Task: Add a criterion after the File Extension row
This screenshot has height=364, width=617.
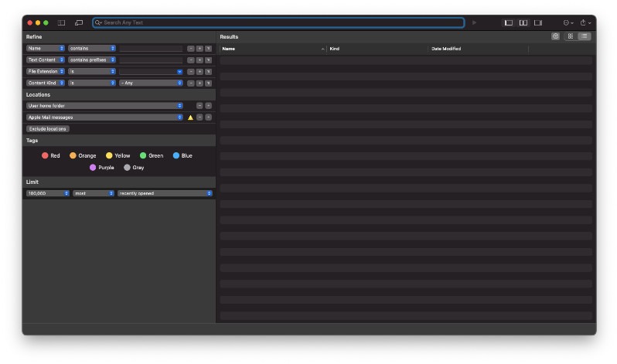Action: coord(199,72)
